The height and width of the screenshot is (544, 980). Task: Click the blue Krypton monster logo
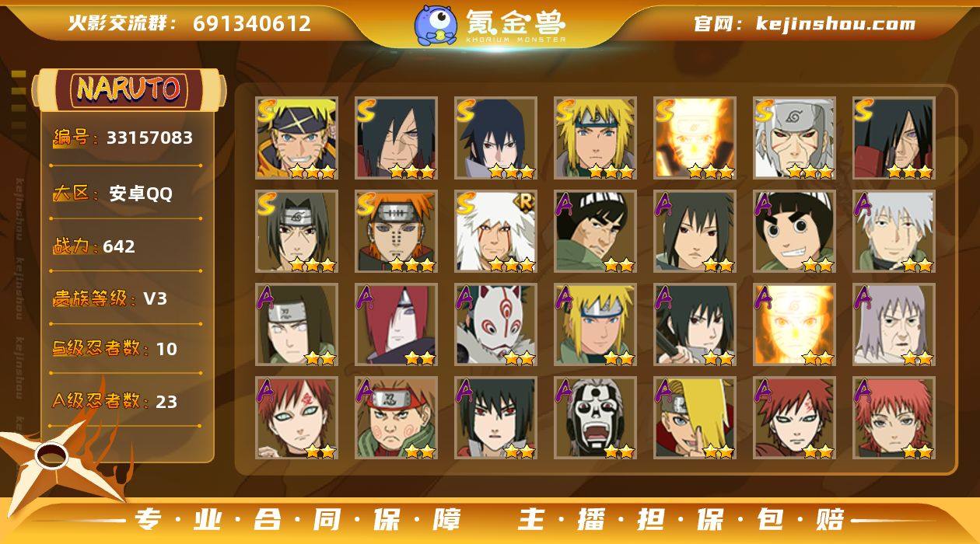[436, 25]
